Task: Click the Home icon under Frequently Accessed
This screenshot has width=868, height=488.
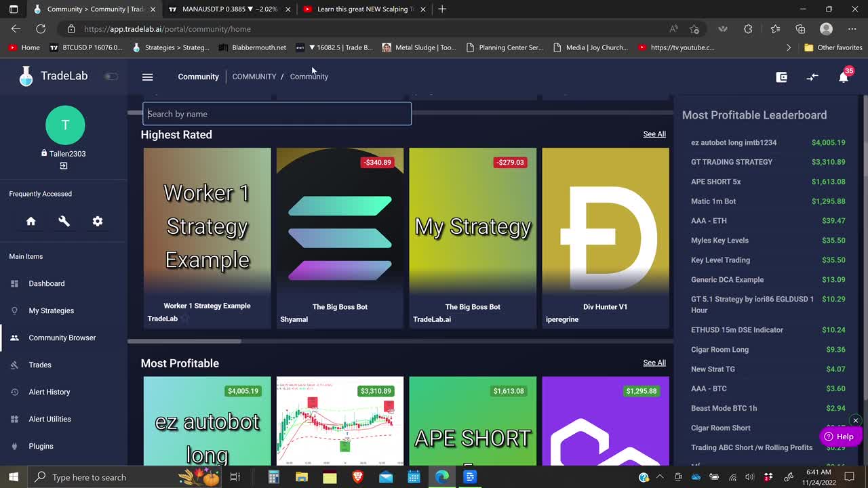Action: [x=31, y=221]
